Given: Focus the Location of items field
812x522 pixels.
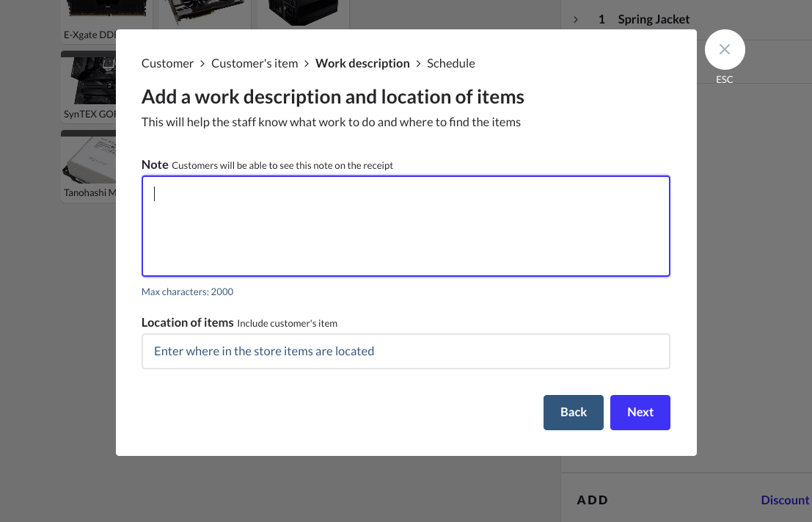Looking at the screenshot, I should click(x=406, y=351).
